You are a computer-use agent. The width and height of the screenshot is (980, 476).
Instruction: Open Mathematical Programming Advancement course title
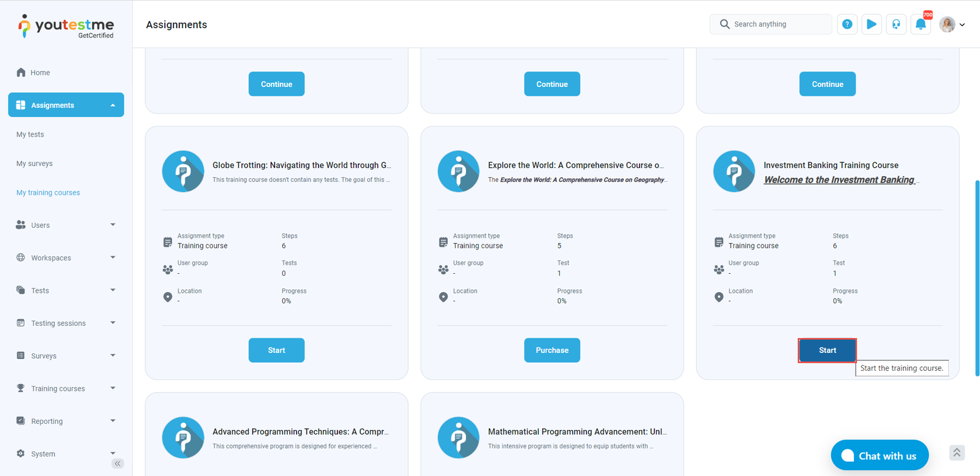tap(578, 432)
